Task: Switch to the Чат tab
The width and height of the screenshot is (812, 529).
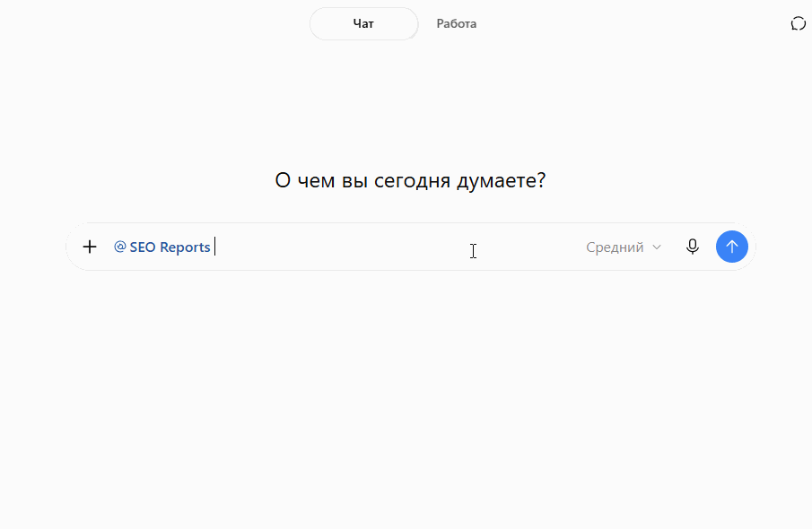Action: pyautogui.click(x=363, y=24)
